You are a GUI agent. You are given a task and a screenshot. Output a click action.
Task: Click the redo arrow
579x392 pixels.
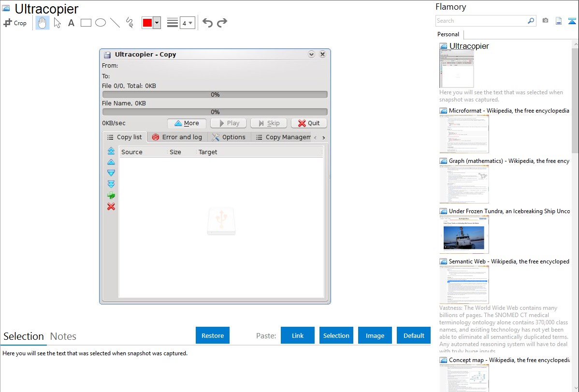pyautogui.click(x=222, y=23)
